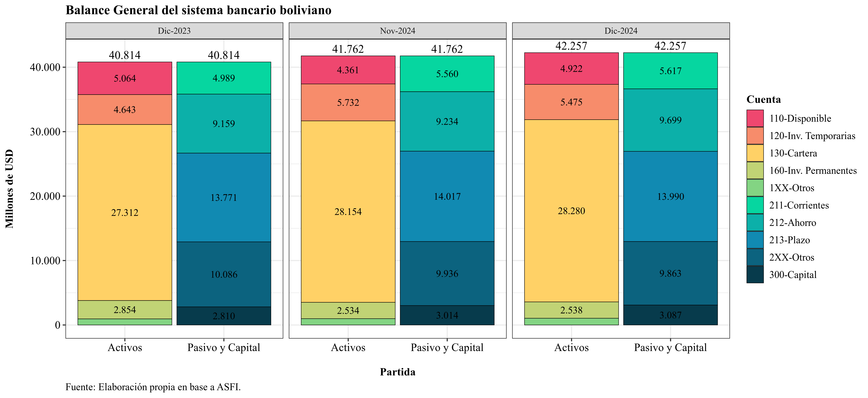Click the 40.000 y-axis tick label
The width and height of the screenshot is (868, 398).
pyautogui.click(x=45, y=67)
